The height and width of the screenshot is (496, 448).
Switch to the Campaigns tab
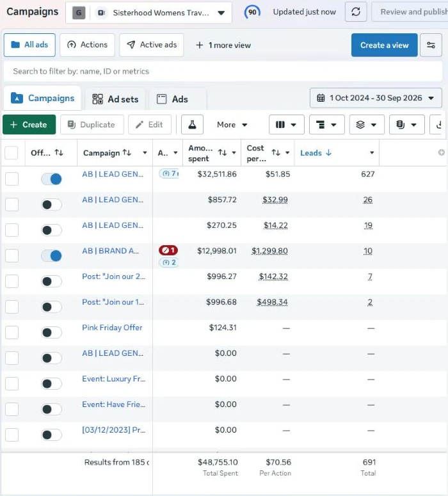pos(42,99)
